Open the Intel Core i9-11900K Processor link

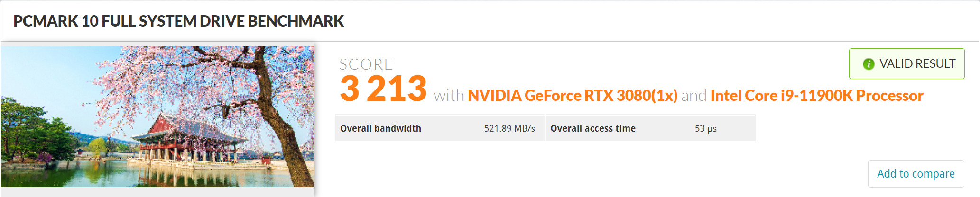816,96
